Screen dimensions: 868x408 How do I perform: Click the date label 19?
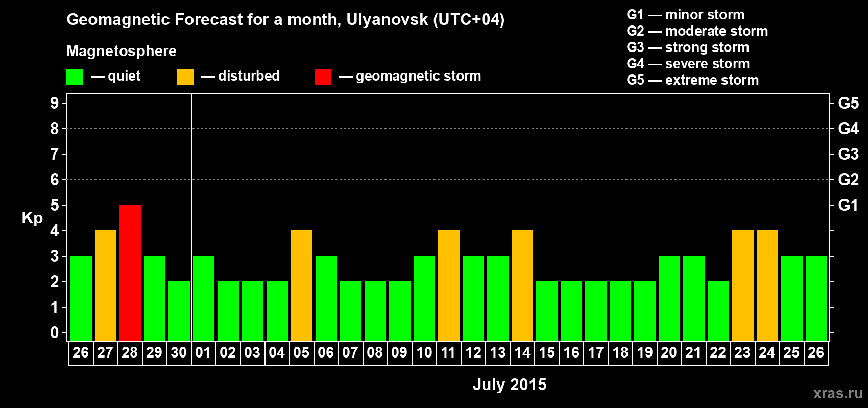[x=644, y=353]
